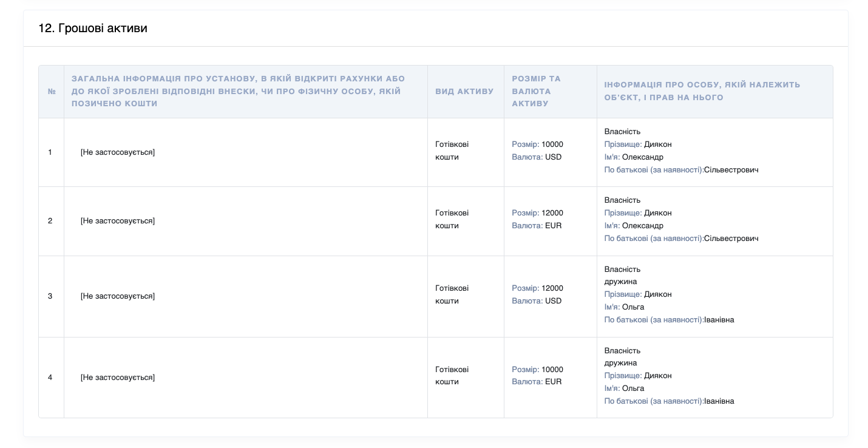Image resolution: width=868 pixels, height=448 pixels.
Task: Click "Власність" in row 4
Action: click(x=622, y=351)
